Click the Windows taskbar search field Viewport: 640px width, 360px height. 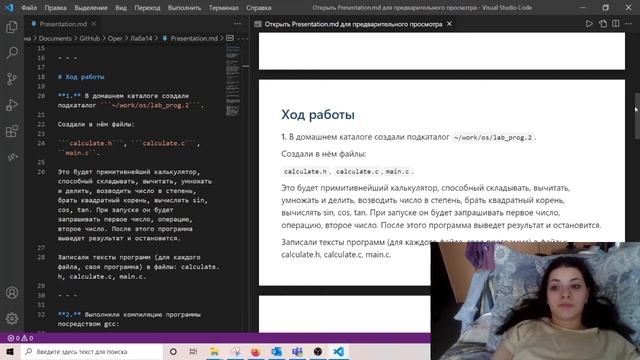click(x=92, y=351)
